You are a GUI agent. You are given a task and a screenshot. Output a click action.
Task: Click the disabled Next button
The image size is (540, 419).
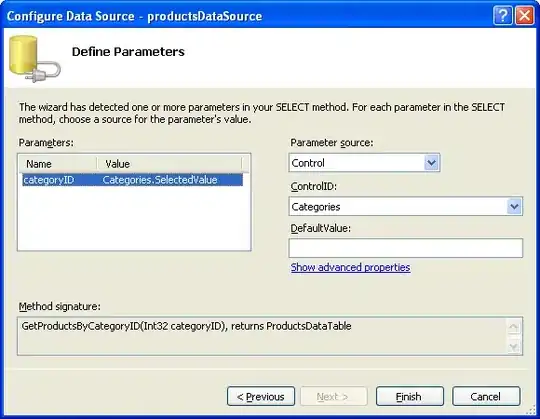pyautogui.click(x=334, y=396)
